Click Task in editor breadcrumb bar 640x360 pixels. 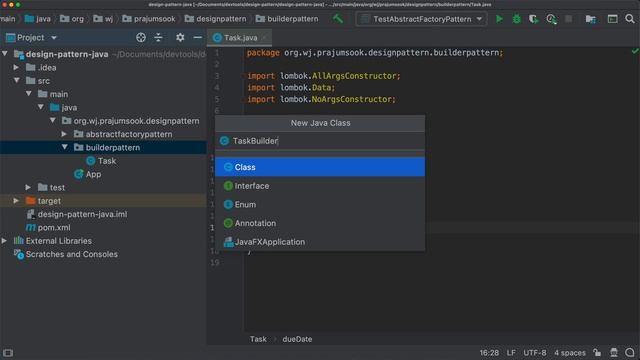(258, 339)
